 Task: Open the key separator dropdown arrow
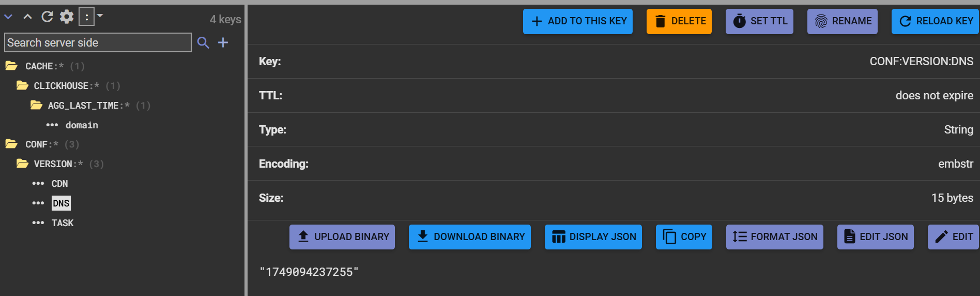[x=100, y=16]
